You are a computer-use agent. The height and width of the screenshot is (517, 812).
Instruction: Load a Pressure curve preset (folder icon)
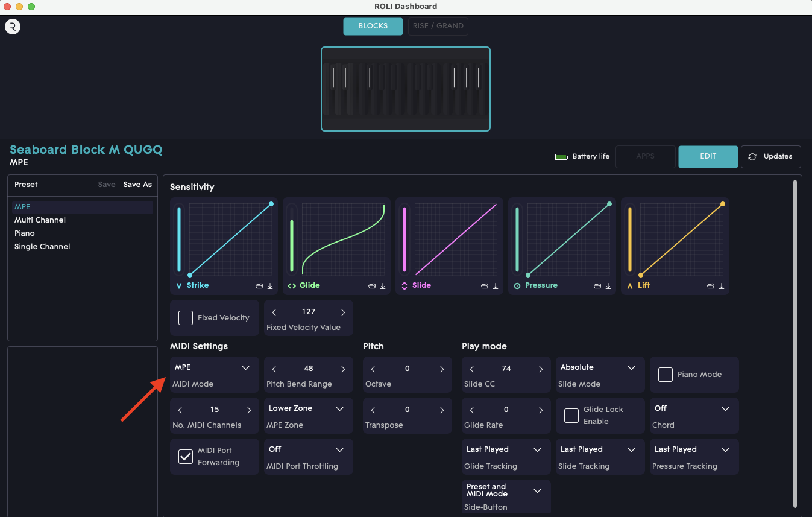598,286
